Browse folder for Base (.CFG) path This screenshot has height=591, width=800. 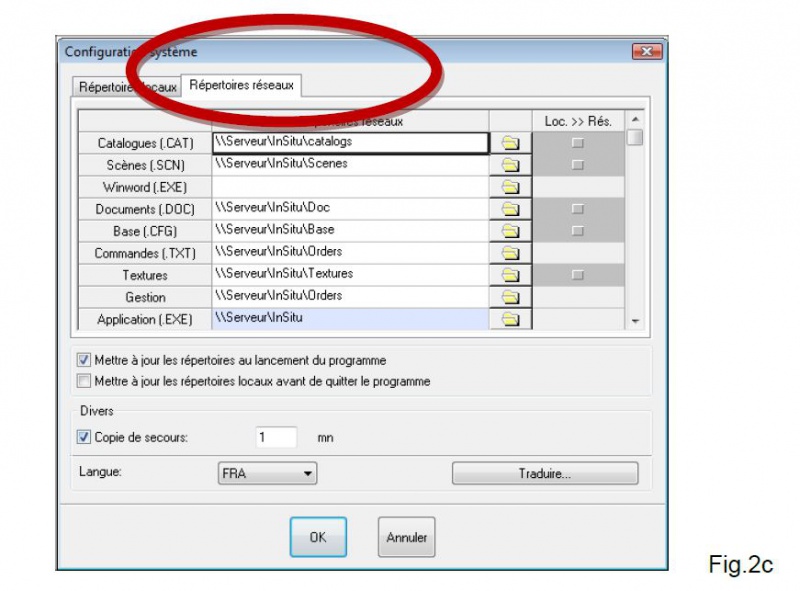(x=510, y=231)
